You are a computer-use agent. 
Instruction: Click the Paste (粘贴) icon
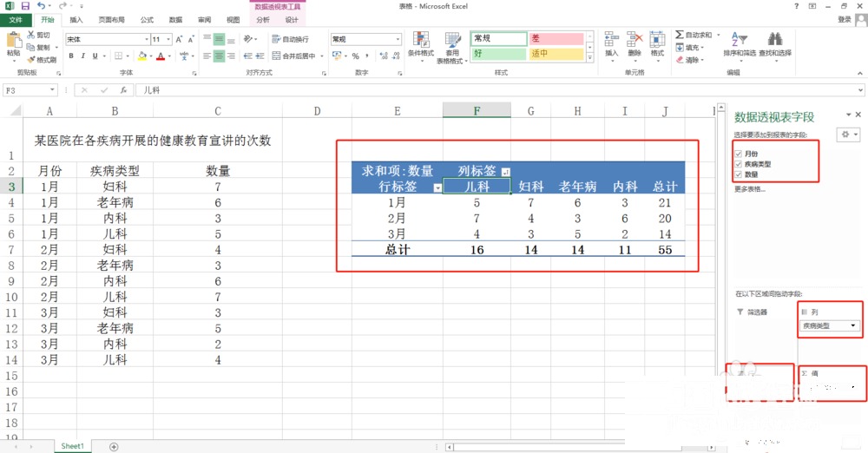[x=13, y=41]
